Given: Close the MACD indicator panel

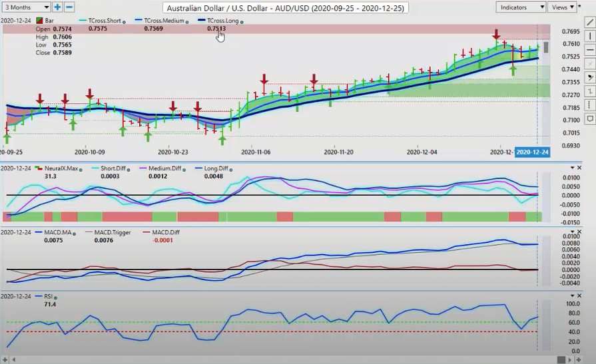Looking at the screenshot, I should click(579, 232).
